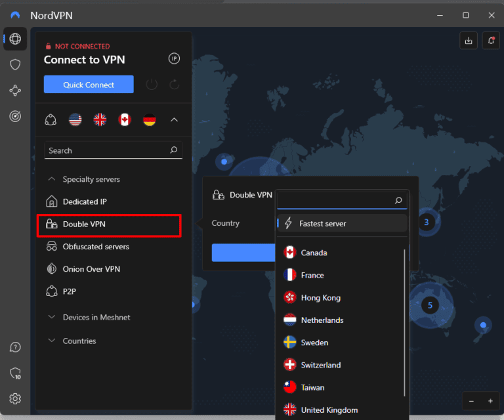This screenshot has height=420, width=504.
Task: Open the shield Threat Protection sidebar icon
Action: point(15,64)
